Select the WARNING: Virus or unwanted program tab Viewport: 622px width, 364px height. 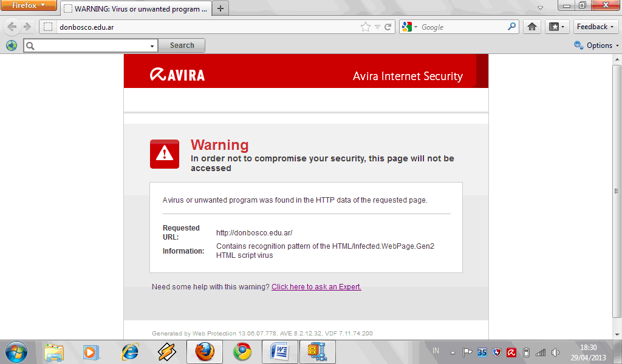point(135,8)
